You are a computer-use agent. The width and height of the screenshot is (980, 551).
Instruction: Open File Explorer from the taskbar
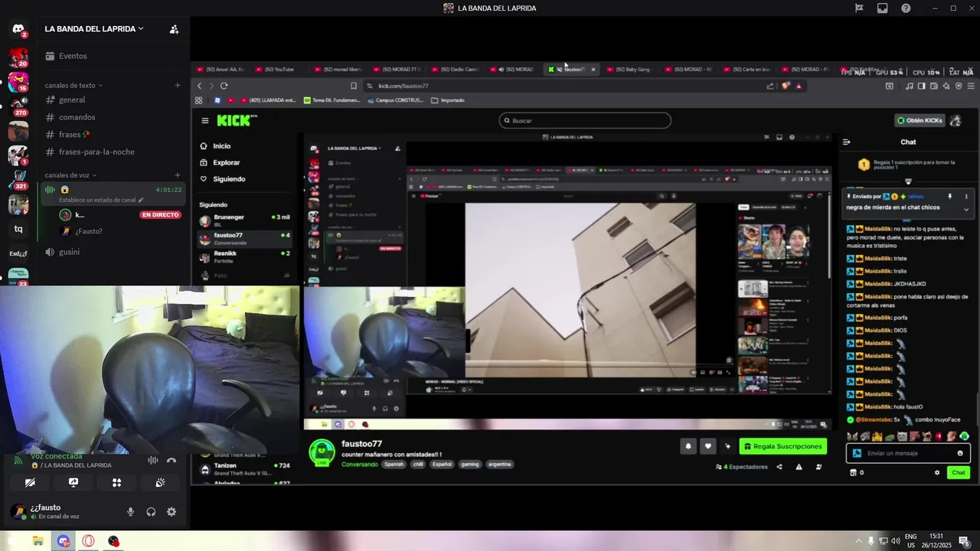tap(38, 541)
